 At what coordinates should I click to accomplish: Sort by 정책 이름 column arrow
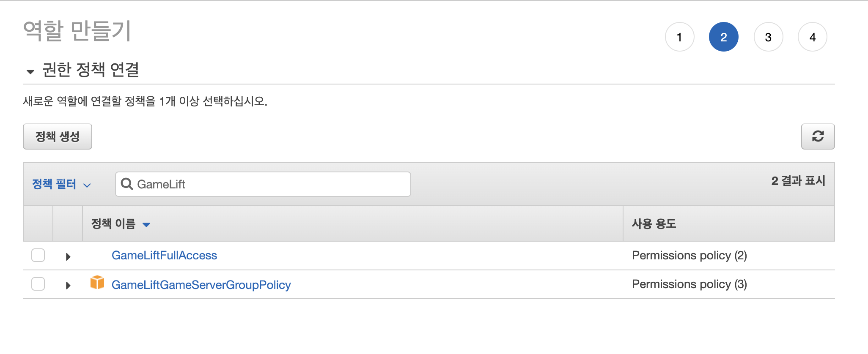(146, 225)
